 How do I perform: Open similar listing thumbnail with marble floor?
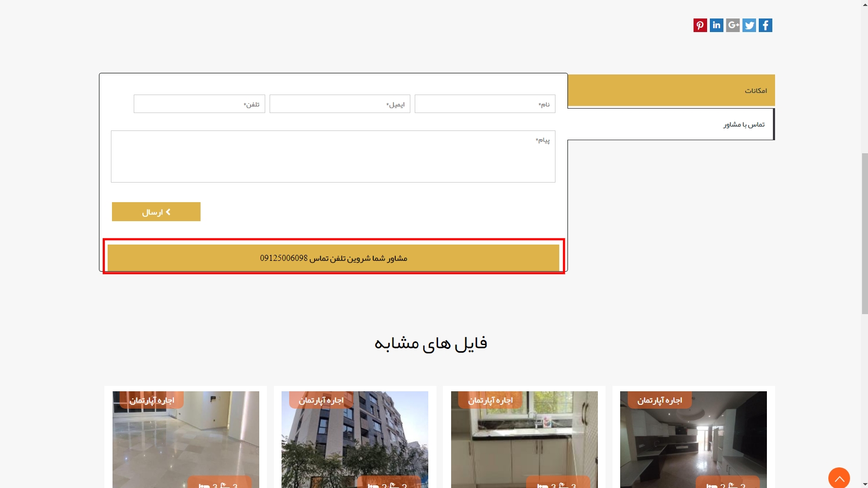(186, 440)
